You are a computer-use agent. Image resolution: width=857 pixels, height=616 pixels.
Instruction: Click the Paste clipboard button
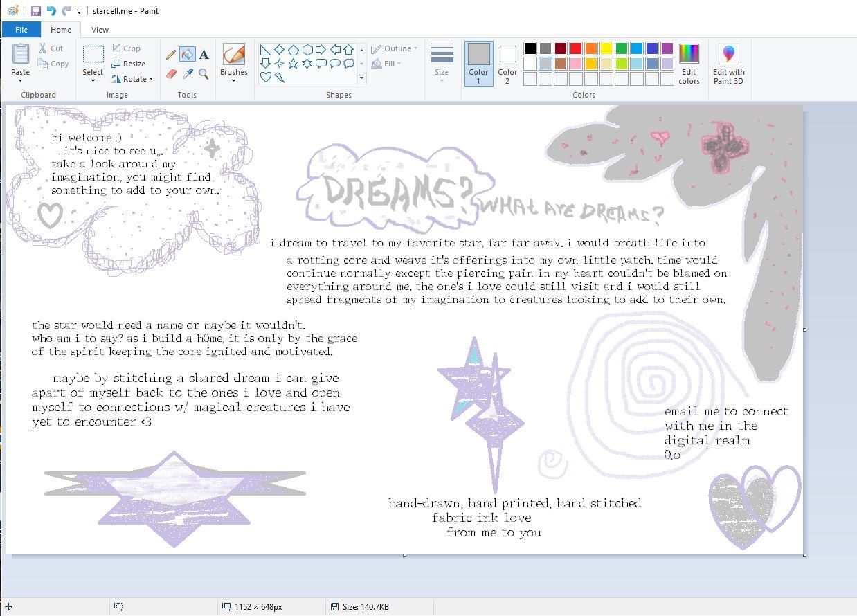20,59
